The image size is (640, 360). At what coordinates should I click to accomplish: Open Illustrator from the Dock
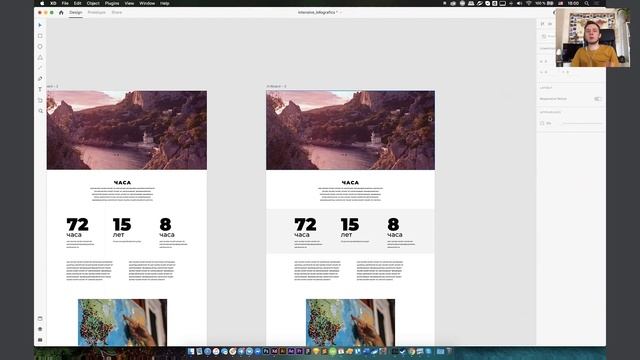[x=283, y=351]
